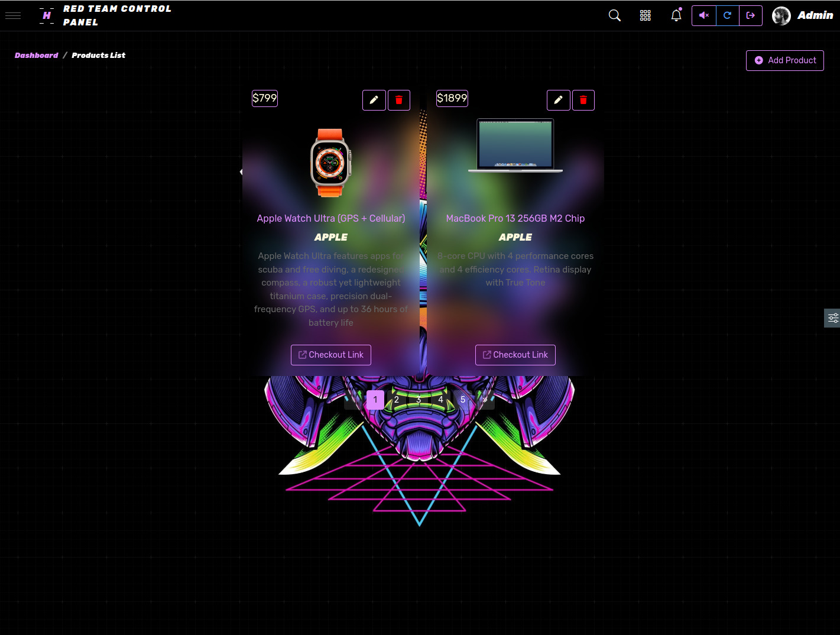Open the apps grid icon
This screenshot has height=635, width=840.
[x=646, y=15]
